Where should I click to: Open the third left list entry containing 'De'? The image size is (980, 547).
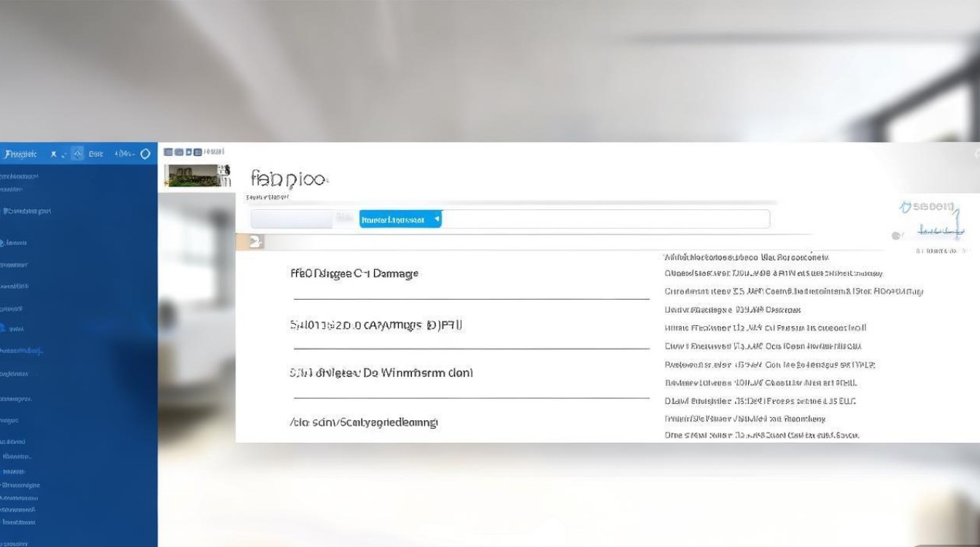click(x=381, y=373)
